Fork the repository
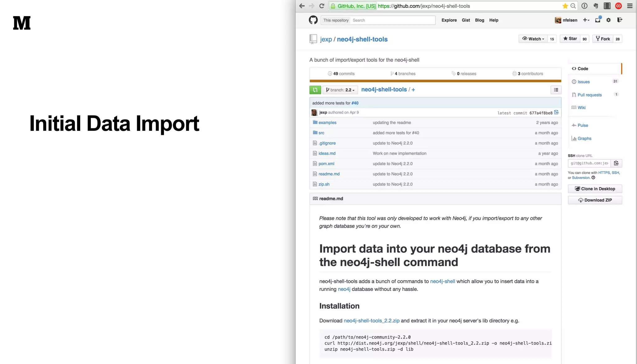Screen dimensions: 637x364 pyautogui.click(x=603, y=39)
